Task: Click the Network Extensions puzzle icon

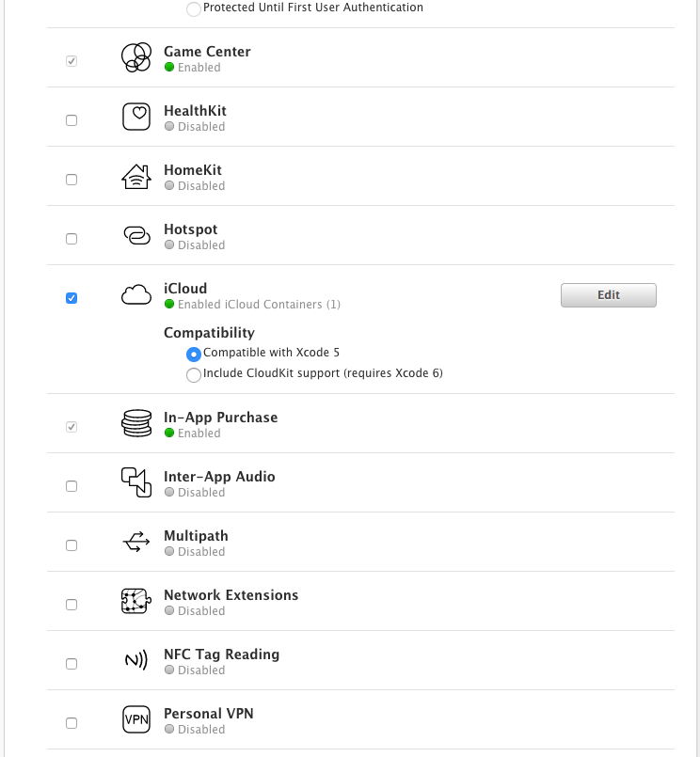Action: [x=136, y=601]
